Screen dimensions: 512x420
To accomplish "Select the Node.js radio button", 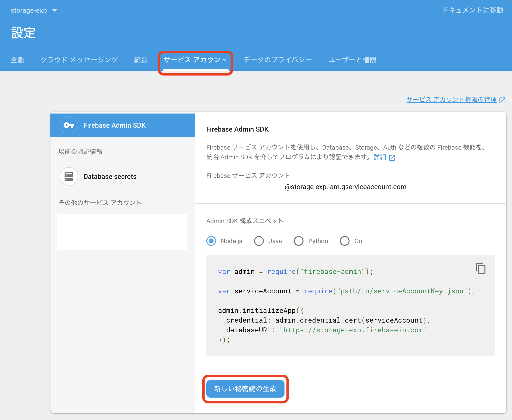I will pyautogui.click(x=211, y=241).
